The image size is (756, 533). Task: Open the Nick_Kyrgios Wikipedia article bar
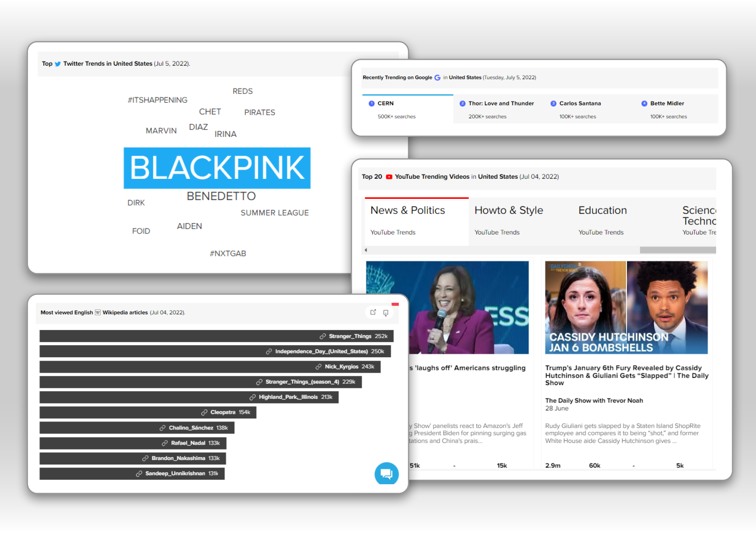[210, 367]
